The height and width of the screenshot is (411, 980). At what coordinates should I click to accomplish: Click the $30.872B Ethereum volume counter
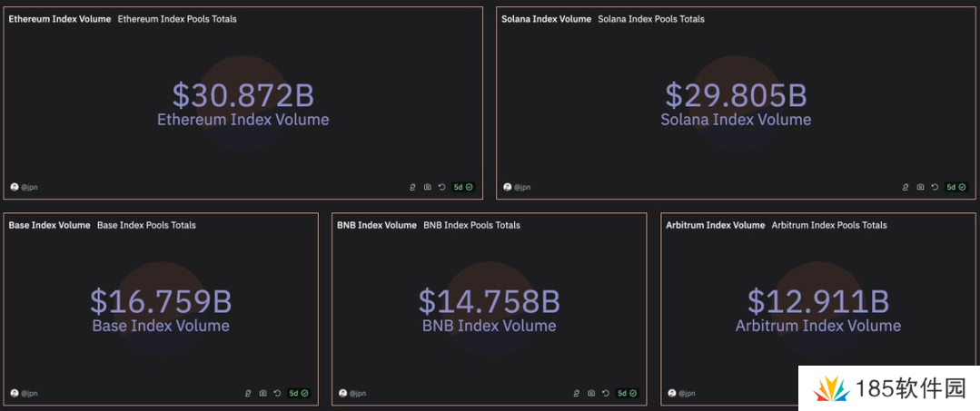pyautogui.click(x=243, y=95)
